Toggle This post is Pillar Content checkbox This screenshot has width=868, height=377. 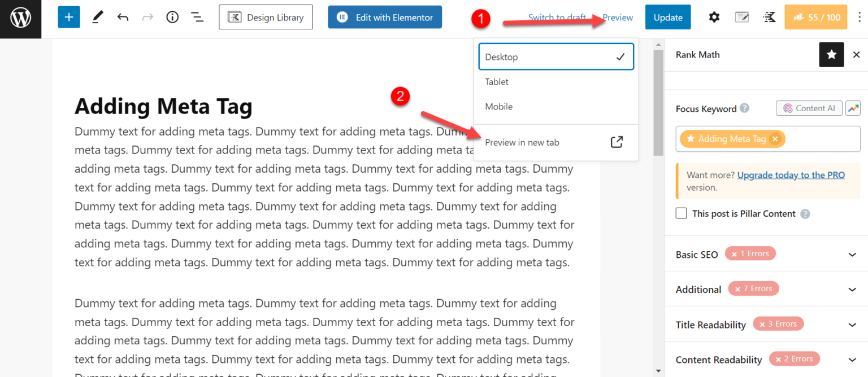tap(682, 213)
